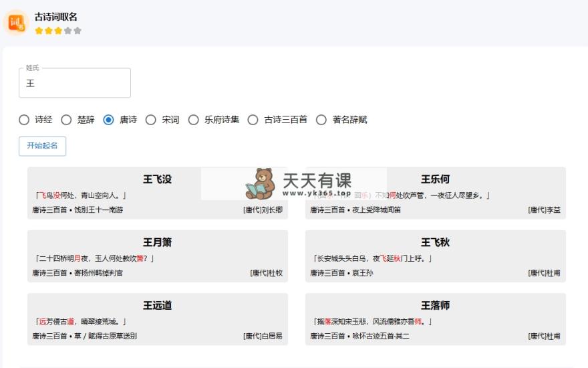Click the 古诗词取名 app logo icon
Screen dimensions: 588x368
click(x=17, y=23)
